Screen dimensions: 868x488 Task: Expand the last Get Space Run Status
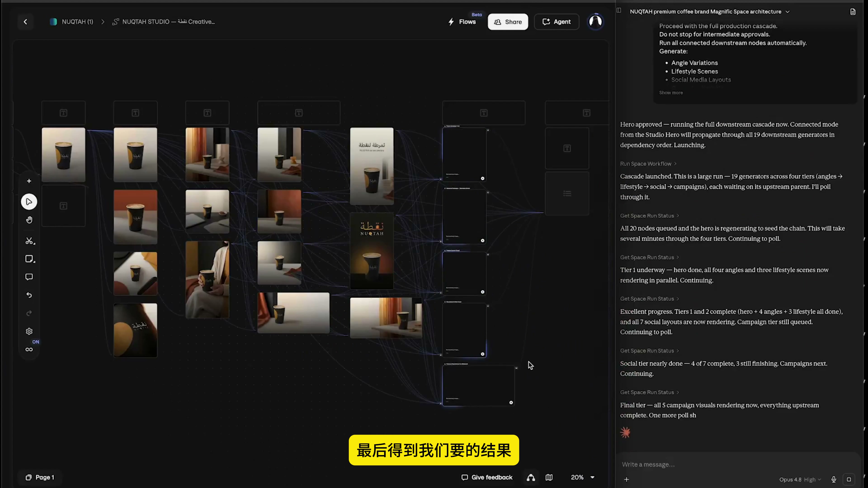(x=649, y=392)
